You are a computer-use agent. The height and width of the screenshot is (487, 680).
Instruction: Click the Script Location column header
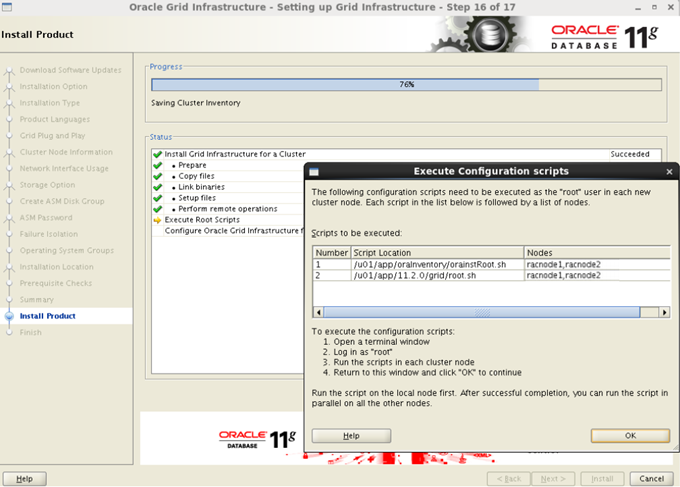click(437, 253)
